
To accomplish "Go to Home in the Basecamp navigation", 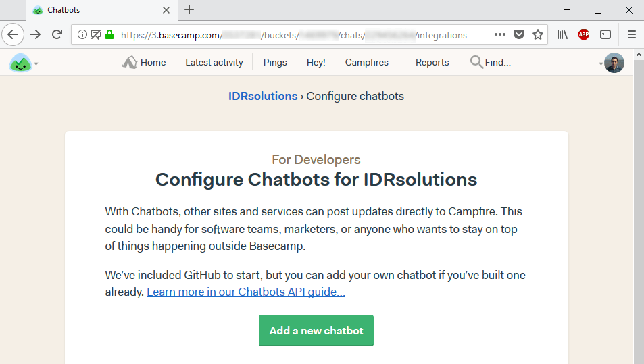I will (144, 62).
